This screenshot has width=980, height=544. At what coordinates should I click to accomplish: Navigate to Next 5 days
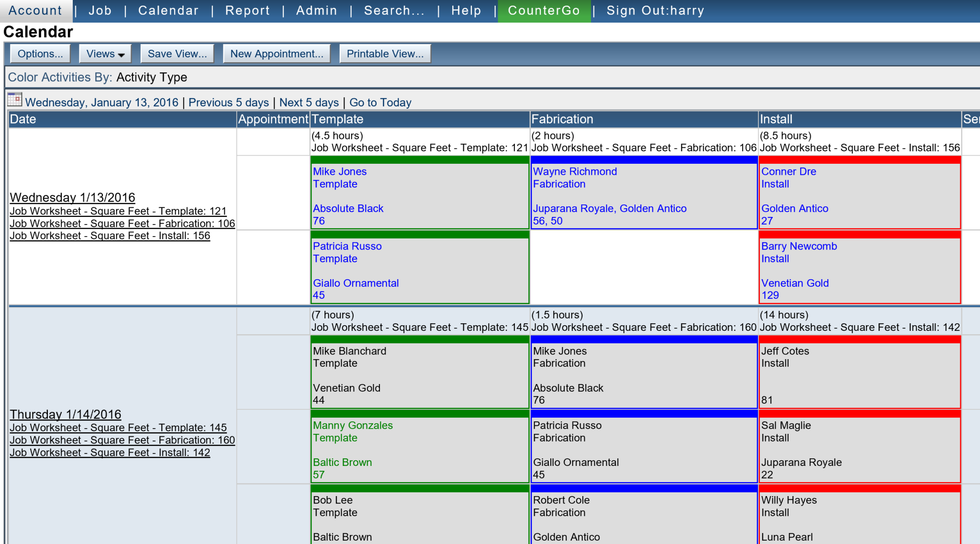point(309,102)
